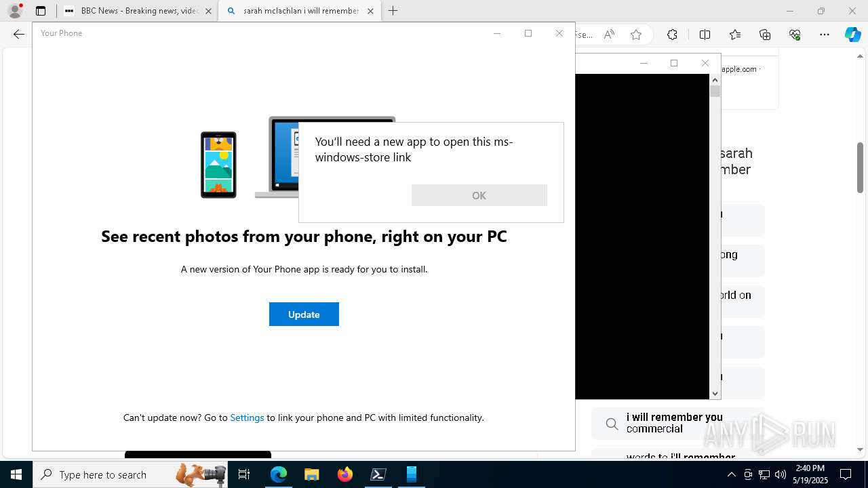Open Browser essentials icon

pos(795,35)
